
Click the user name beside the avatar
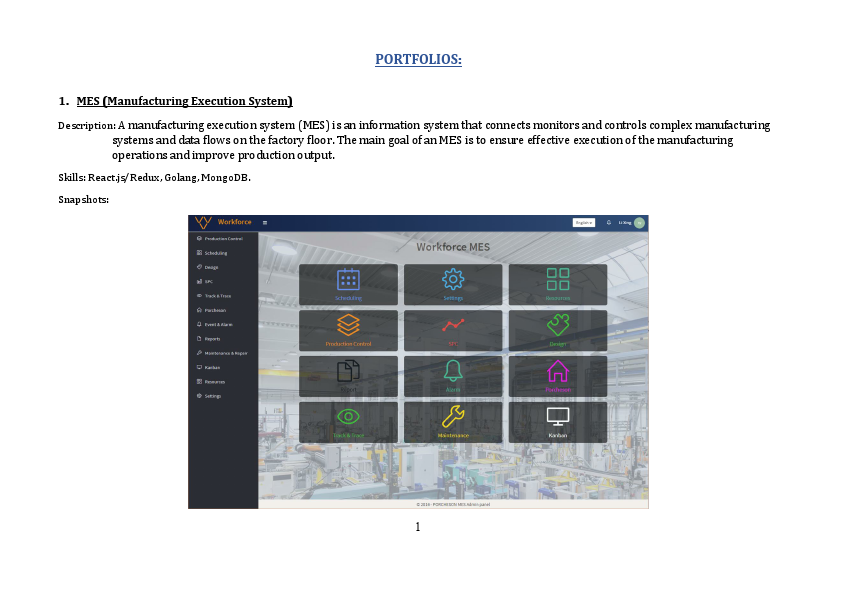click(x=625, y=222)
